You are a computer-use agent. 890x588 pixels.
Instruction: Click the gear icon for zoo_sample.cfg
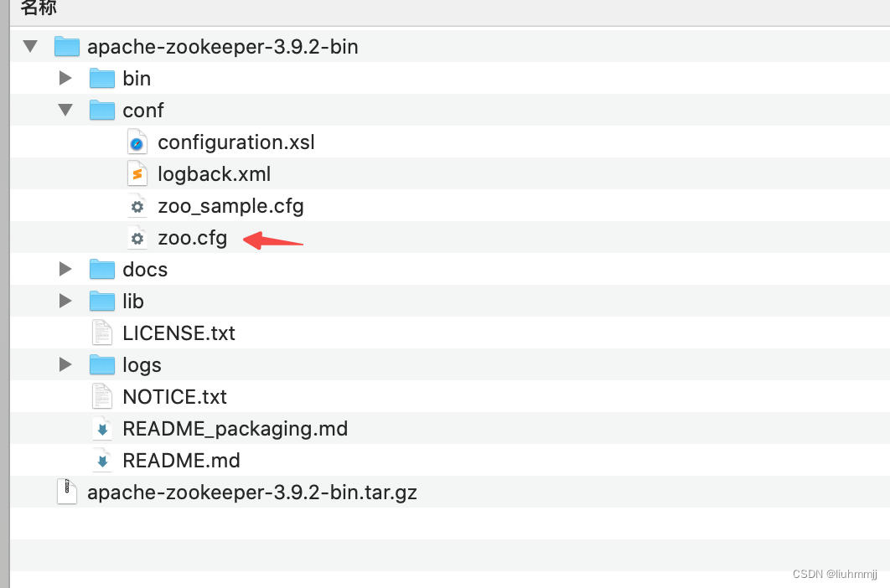(137, 205)
